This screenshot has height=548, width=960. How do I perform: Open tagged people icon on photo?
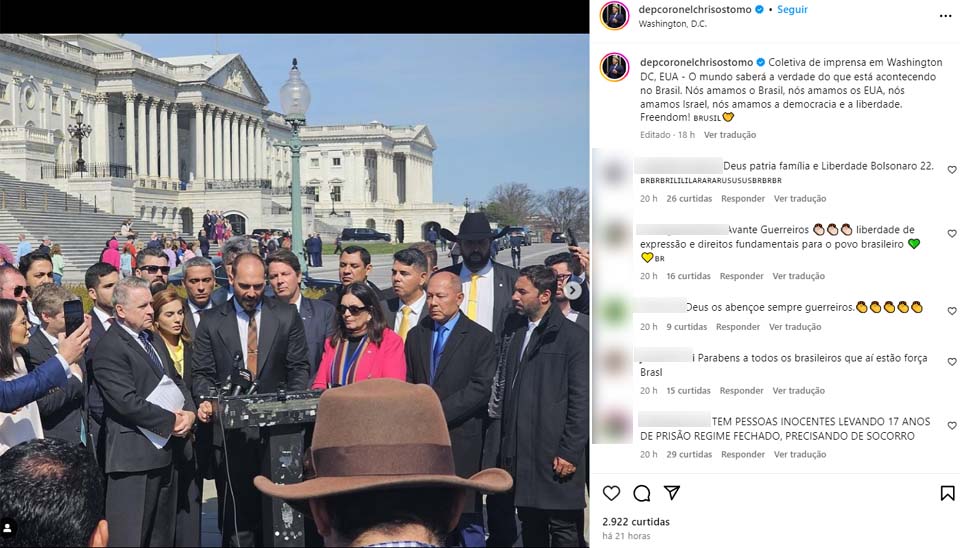click(x=9, y=527)
